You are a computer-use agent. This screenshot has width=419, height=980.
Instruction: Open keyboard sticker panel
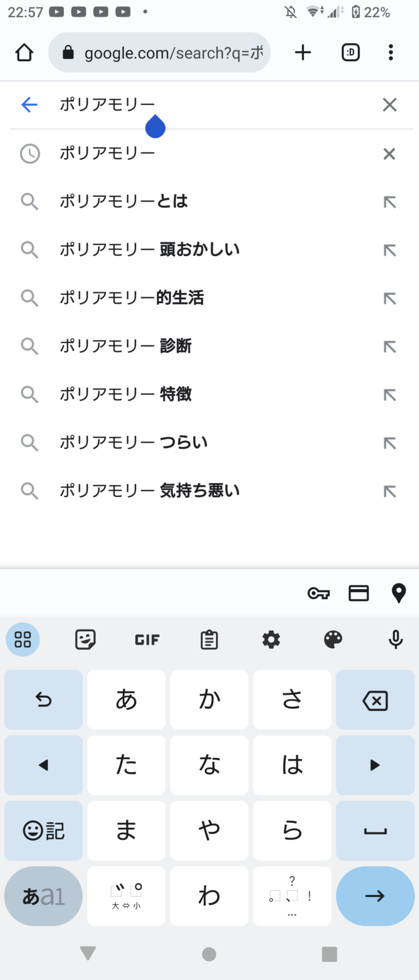[x=85, y=639]
